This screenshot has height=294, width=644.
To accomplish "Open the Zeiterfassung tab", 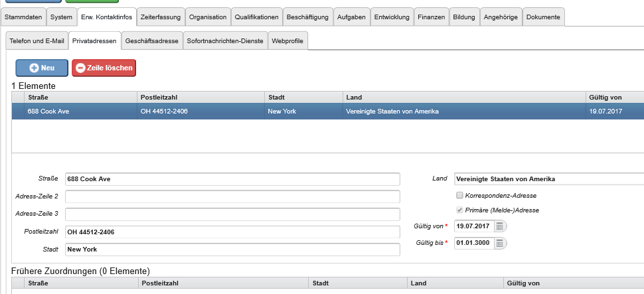I will (161, 17).
